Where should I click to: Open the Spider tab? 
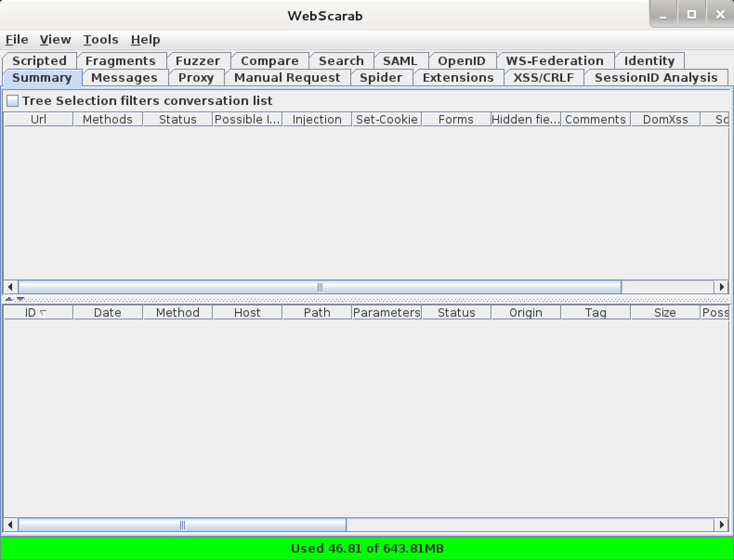[x=380, y=78]
